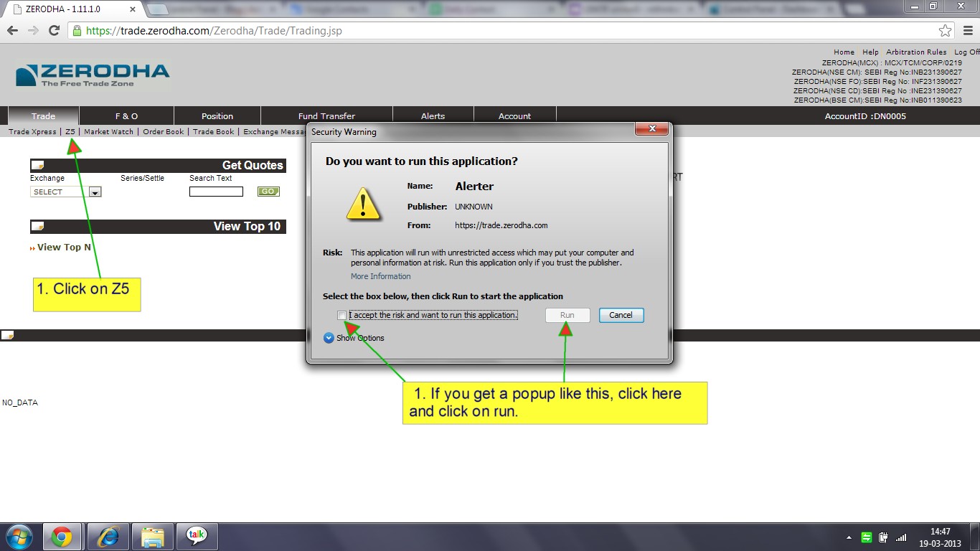Click the Publisher UNKNOWN value
Image resolution: width=980 pixels, height=551 pixels.
click(473, 207)
